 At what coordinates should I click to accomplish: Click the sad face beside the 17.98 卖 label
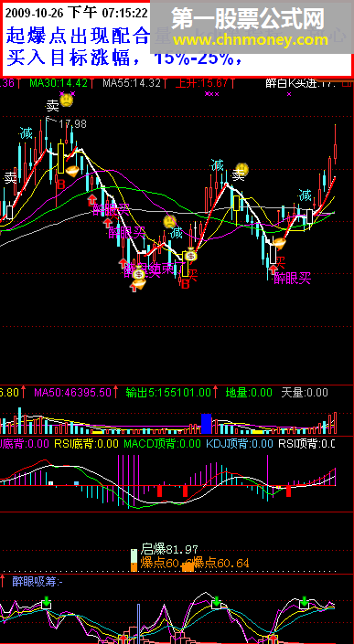pyautogui.click(x=66, y=101)
